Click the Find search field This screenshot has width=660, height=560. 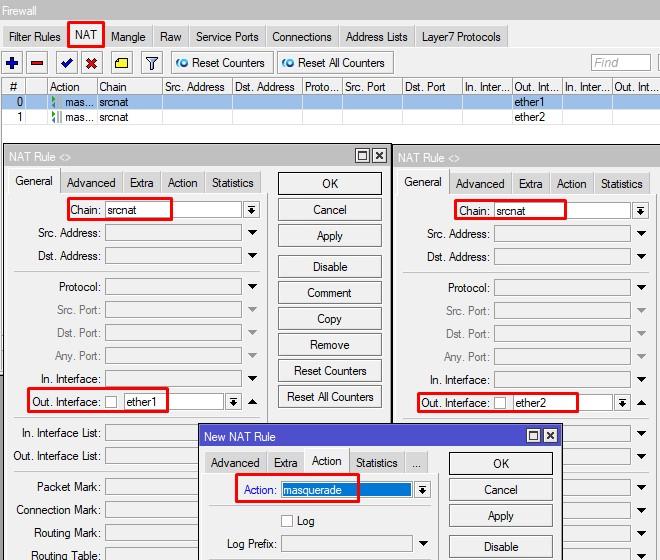coord(620,63)
